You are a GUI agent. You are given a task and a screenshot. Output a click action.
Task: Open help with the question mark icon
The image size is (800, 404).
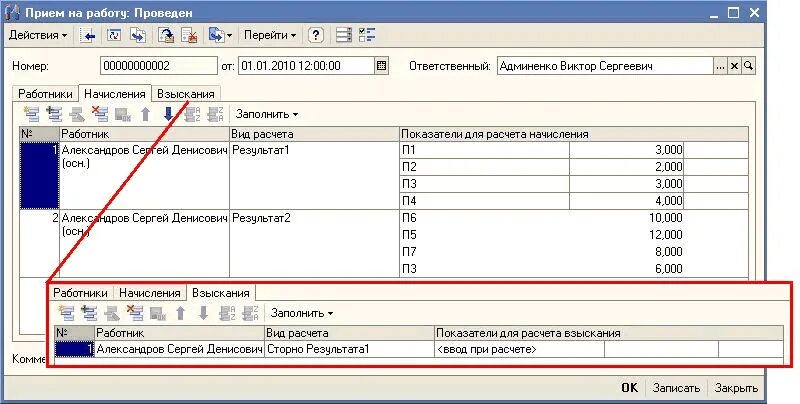click(x=316, y=35)
